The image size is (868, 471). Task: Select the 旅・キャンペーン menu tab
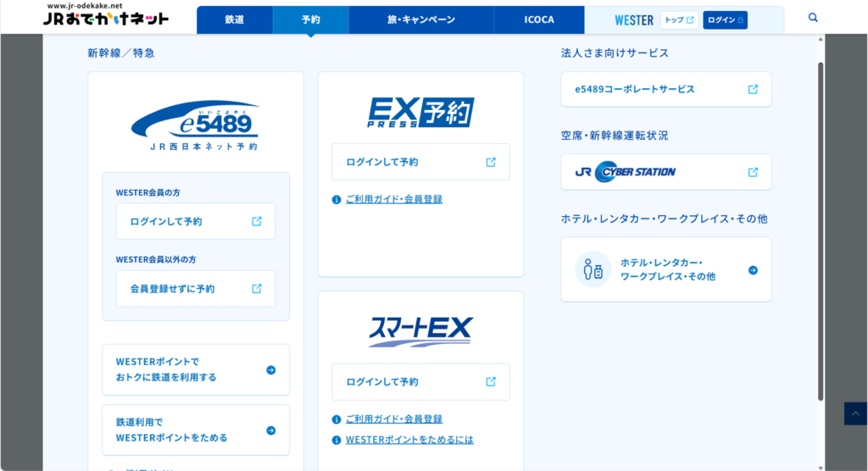[x=420, y=19]
